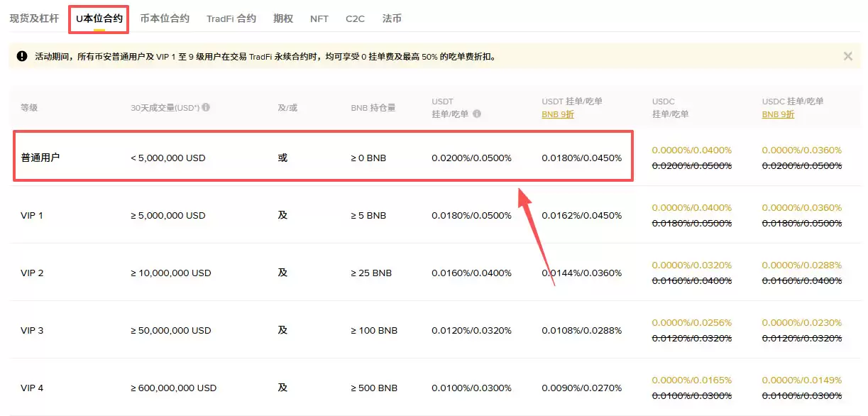Click the 及/或 column header

tap(287, 108)
